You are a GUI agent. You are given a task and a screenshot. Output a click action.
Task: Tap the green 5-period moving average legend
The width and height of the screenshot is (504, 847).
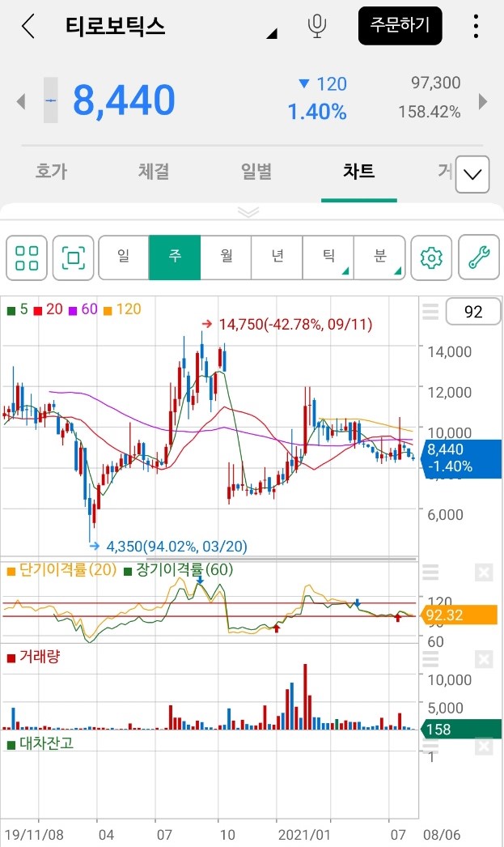click(x=17, y=309)
